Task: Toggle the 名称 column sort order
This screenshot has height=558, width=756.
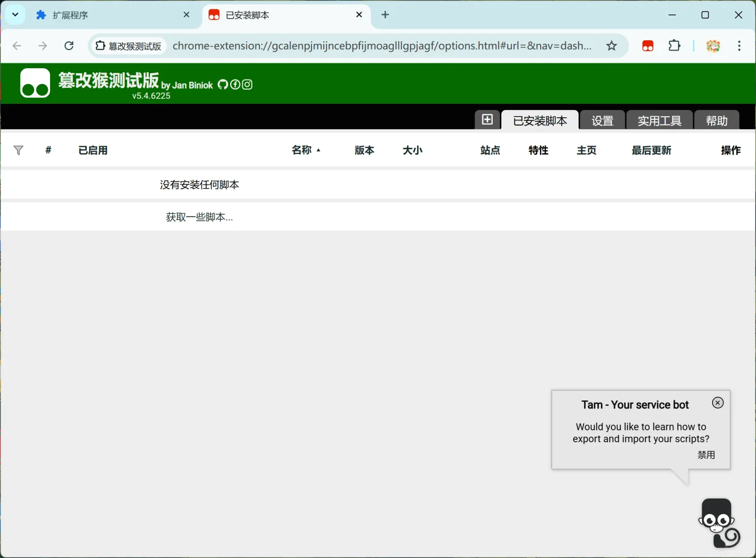Action: coord(306,150)
